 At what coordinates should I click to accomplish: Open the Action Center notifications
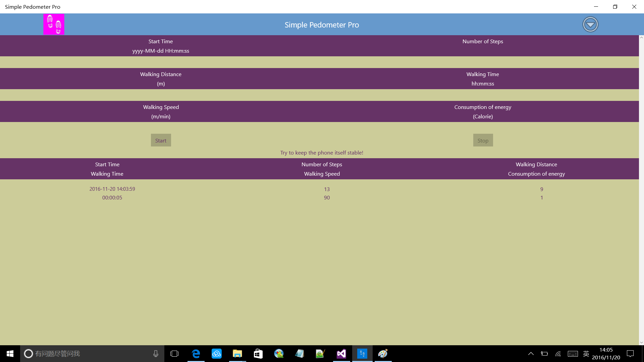click(630, 354)
